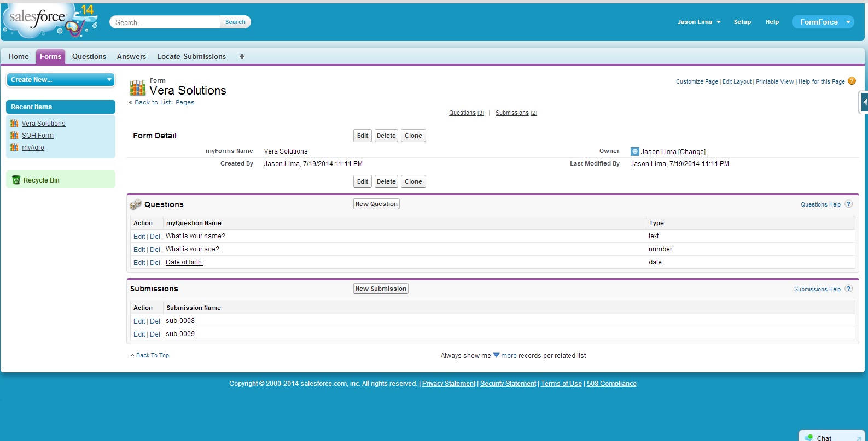Screen dimensions: 868x441
Task: Switch to the Home tab
Action: (19, 56)
